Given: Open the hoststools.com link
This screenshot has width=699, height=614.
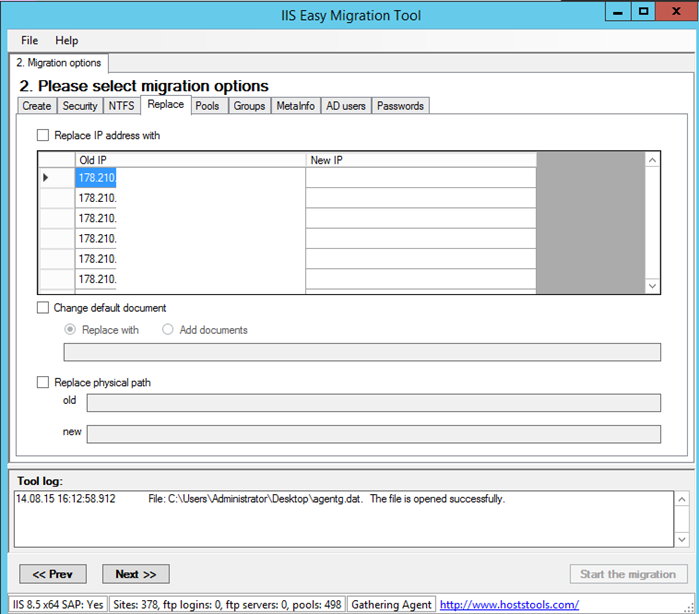Looking at the screenshot, I should (x=509, y=605).
